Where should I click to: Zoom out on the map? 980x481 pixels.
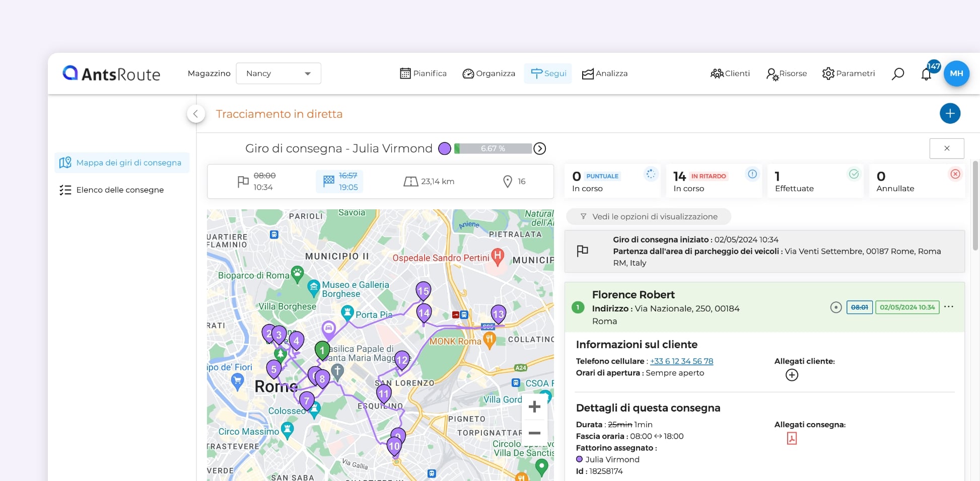(x=534, y=433)
